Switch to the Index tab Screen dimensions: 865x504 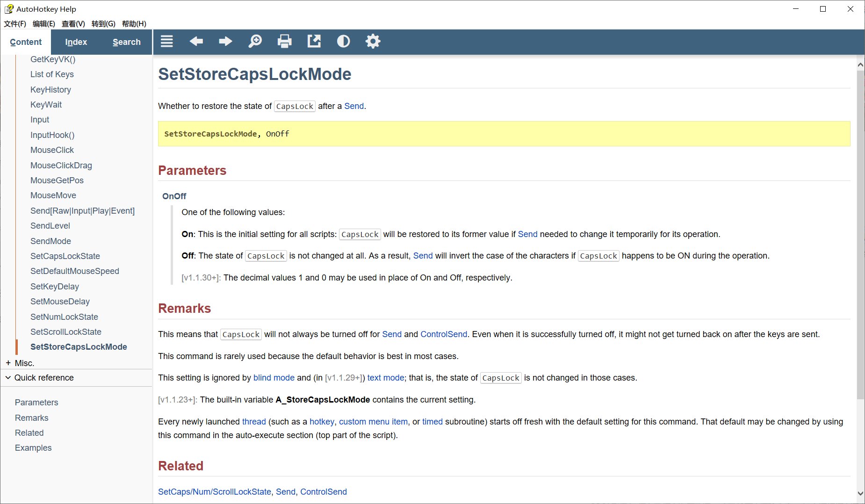(x=76, y=42)
